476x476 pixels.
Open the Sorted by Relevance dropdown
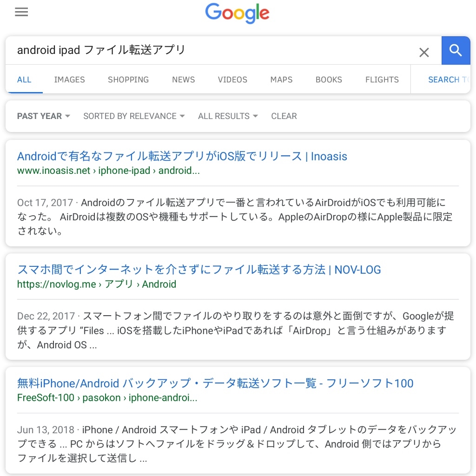click(x=134, y=116)
